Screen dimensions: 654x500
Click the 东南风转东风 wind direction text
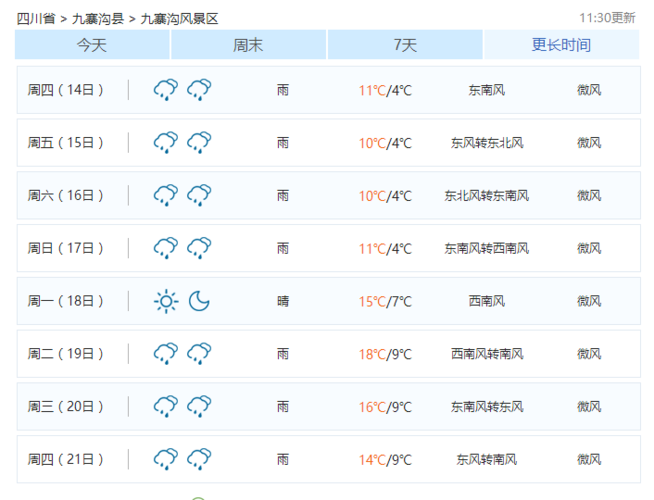(487, 407)
